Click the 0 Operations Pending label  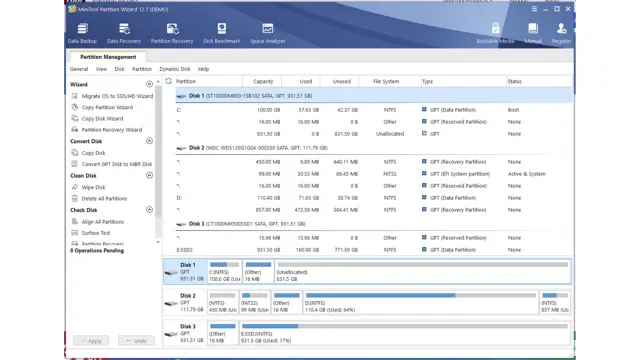[x=97, y=251]
